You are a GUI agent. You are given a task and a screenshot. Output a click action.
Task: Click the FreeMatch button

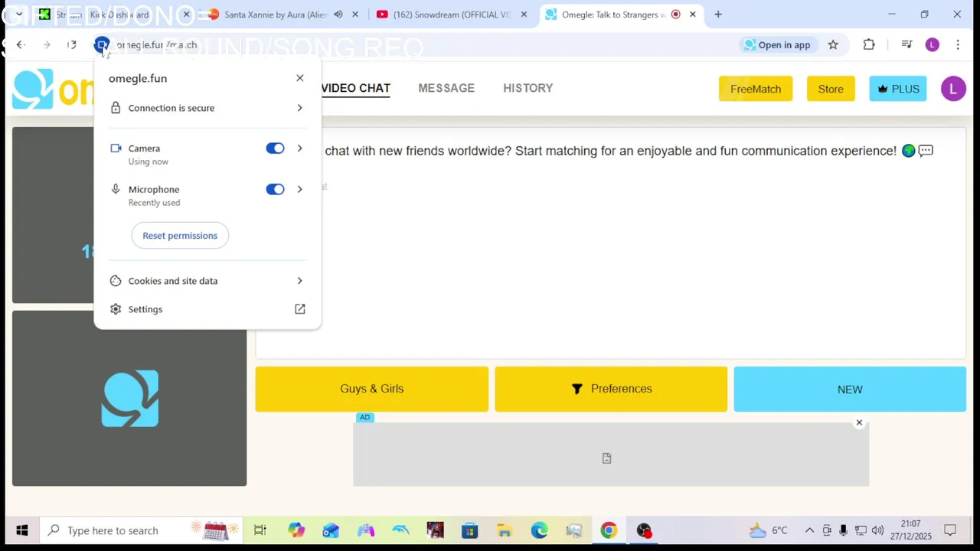756,89
